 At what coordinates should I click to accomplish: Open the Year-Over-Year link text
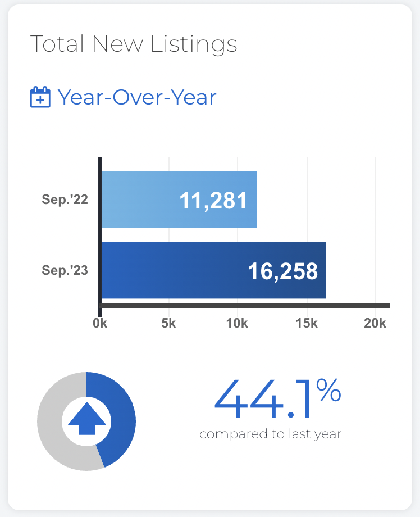pos(137,98)
